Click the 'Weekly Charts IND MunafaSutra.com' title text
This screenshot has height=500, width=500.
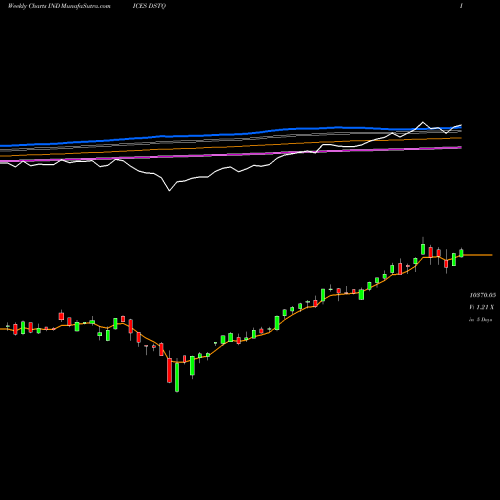click(x=59, y=6)
